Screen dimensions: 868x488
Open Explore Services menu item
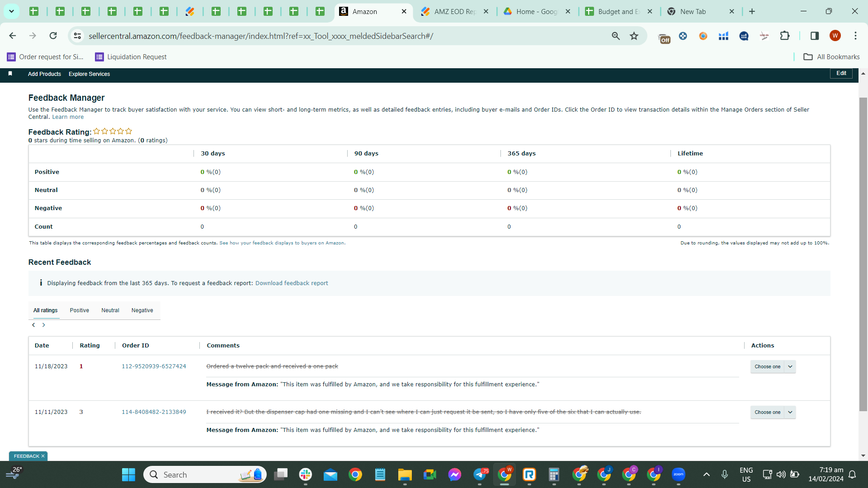pyautogui.click(x=89, y=74)
